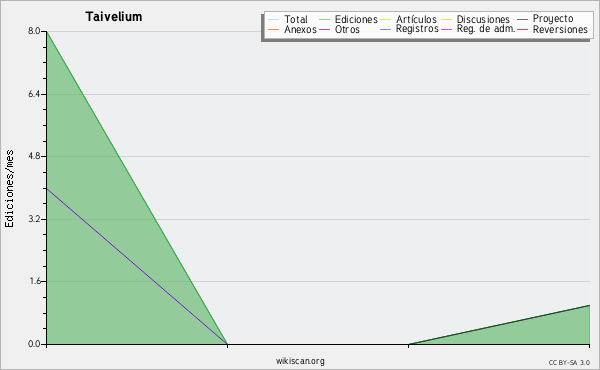Click the Reg. de adm. legend label
The width and height of the screenshot is (600, 370).
pos(486,29)
